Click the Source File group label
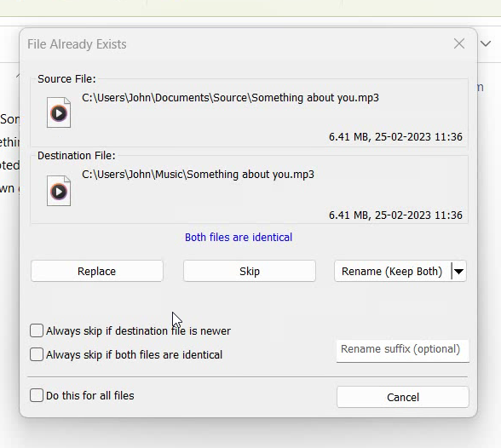The height and width of the screenshot is (448, 501). tap(66, 79)
